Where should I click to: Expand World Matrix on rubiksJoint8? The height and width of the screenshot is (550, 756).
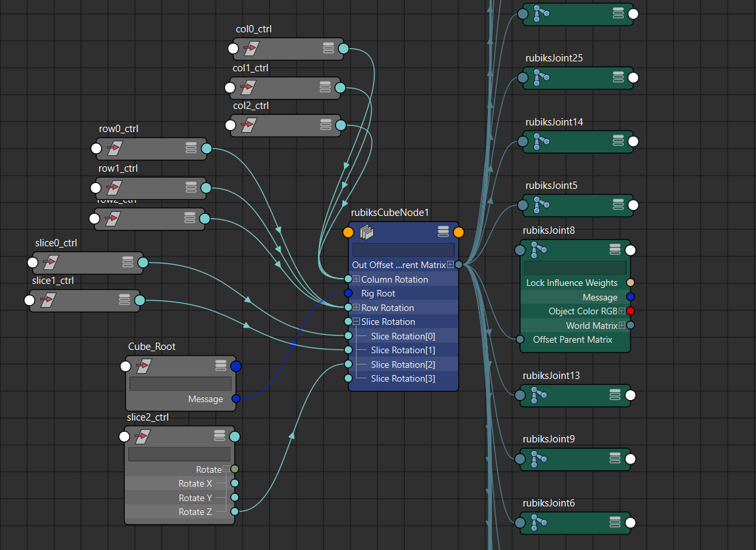click(x=621, y=326)
